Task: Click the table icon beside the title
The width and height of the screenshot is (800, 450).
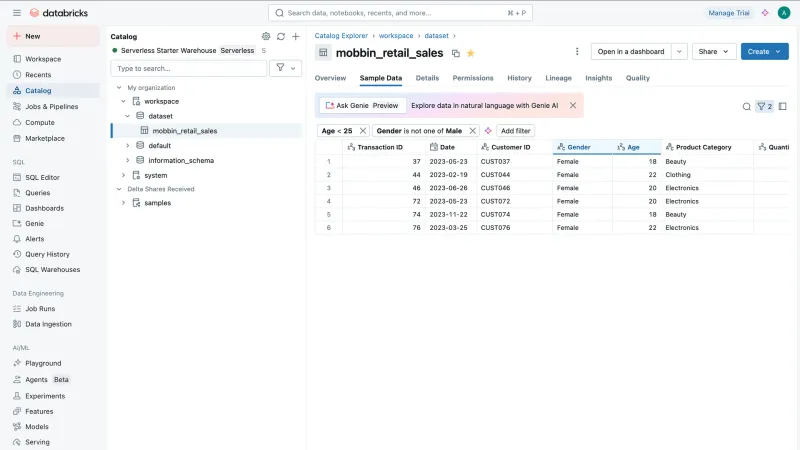Action: 323,52
